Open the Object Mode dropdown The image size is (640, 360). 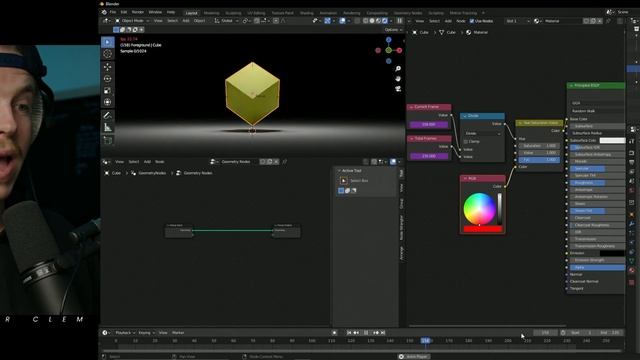click(x=132, y=20)
